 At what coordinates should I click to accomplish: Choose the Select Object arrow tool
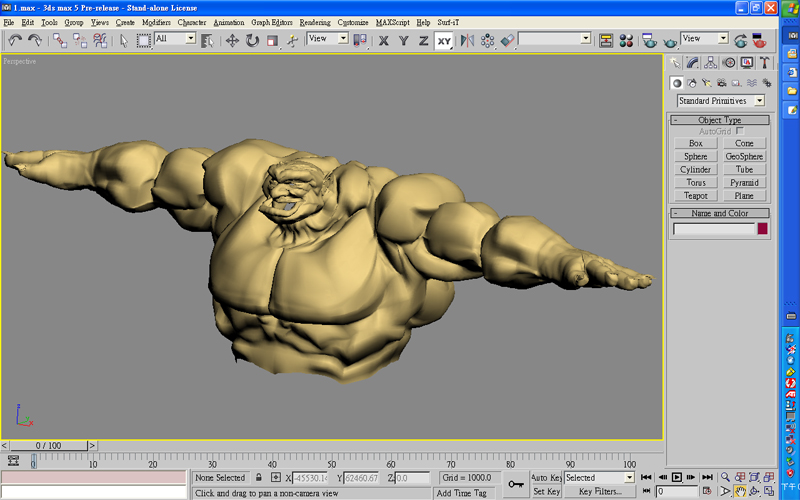[123, 40]
